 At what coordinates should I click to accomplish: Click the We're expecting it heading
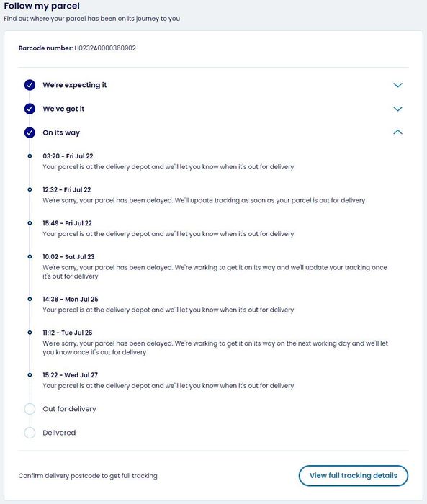(75, 85)
